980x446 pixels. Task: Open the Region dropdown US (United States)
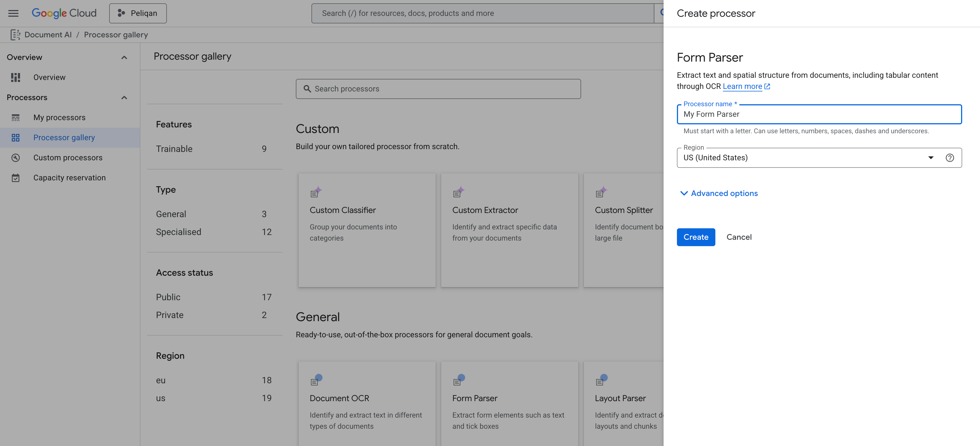pyautogui.click(x=819, y=157)
